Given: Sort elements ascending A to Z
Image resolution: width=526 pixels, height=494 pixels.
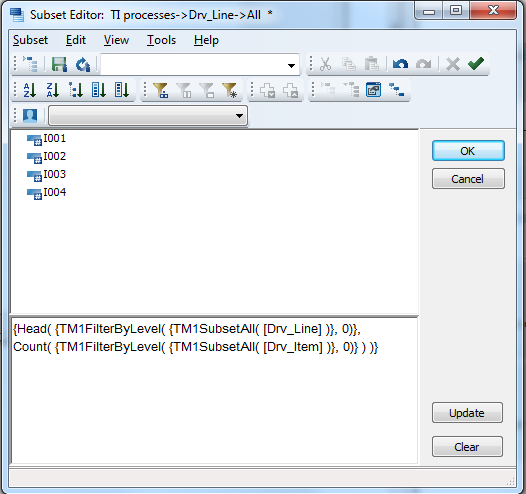Looking at the screenshot, I should pyautogui.click(x=30, y=90).
